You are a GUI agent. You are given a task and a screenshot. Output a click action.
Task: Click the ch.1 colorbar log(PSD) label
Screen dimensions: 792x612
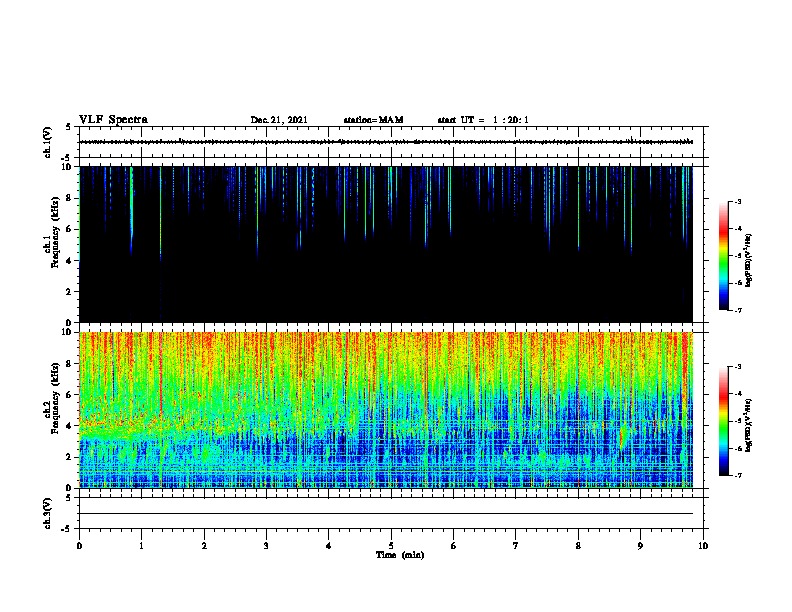click(x=749, y=261)
